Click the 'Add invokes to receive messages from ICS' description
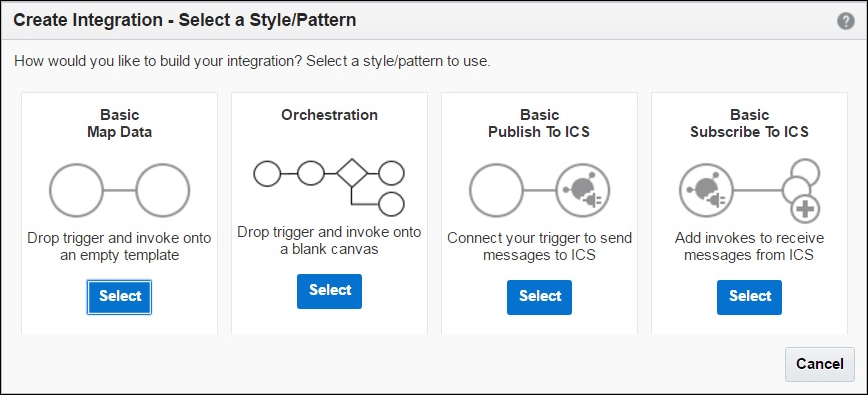This screenshot has width=868, height=395. 750,247
